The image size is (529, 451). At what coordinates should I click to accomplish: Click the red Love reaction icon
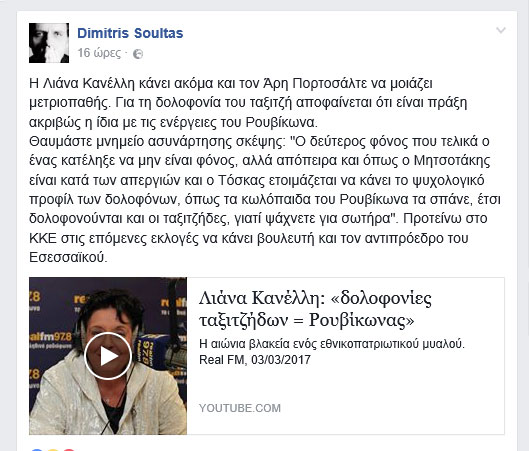[x=69, y=450]
